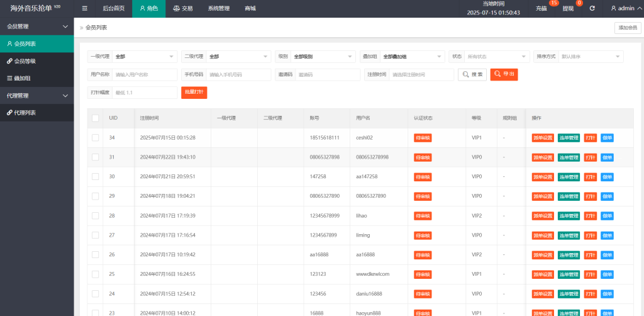Click the 待审核 badge for lihao
Image resolution: width=644 pixels, height=316 pixels.
[423, 216]
